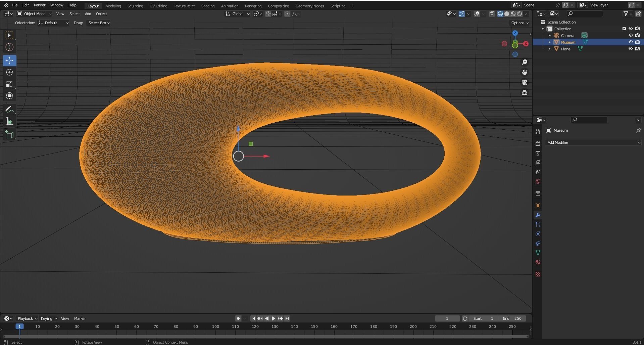Image resolution: width=644 pixels, height=345 pixels.
Task: Select the Move tool
Action: pos(9,60)
